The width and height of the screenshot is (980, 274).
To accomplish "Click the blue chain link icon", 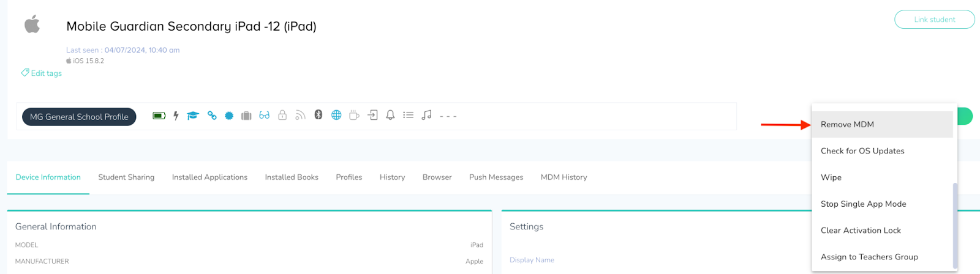I will (212, 116).
